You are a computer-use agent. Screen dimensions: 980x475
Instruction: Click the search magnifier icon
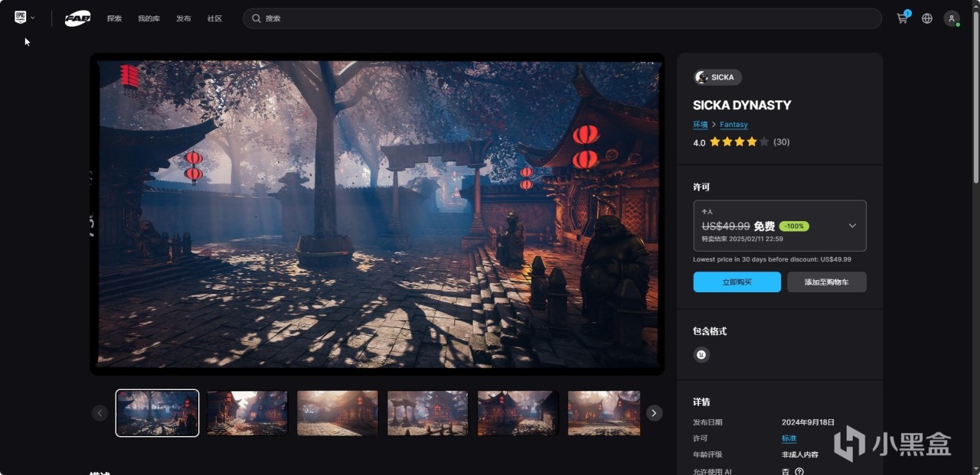pos(256,18)
